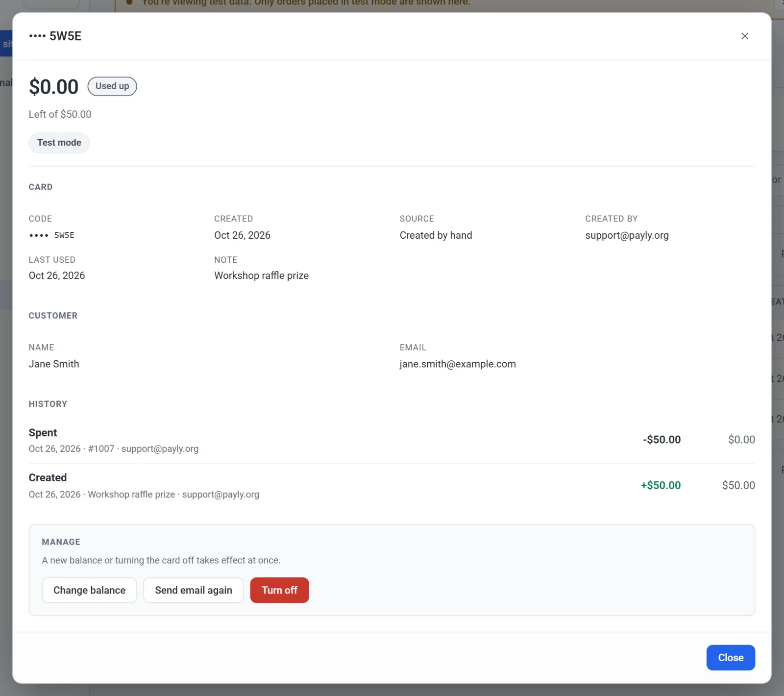Click the SOURCE field label

click(417, 219)
